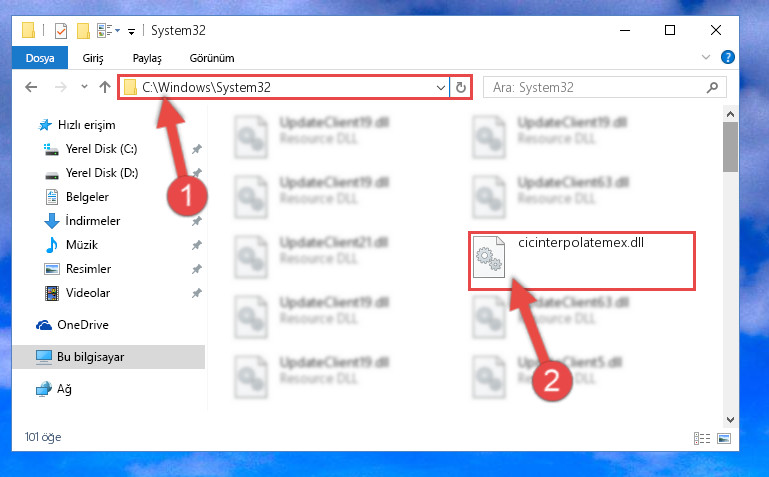This screenshot has width=769, height=477.
Task: Open Explorer help question mark
Action: click(728, 57)
